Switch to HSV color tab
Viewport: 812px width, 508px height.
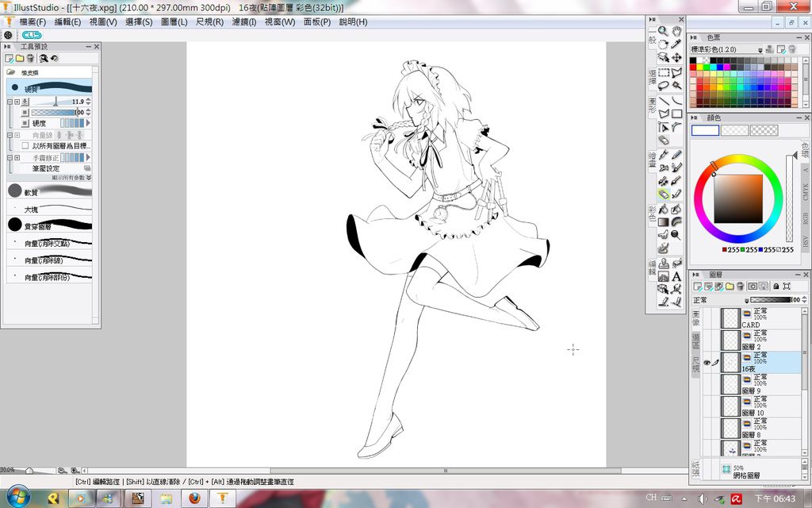pos(806,241)
